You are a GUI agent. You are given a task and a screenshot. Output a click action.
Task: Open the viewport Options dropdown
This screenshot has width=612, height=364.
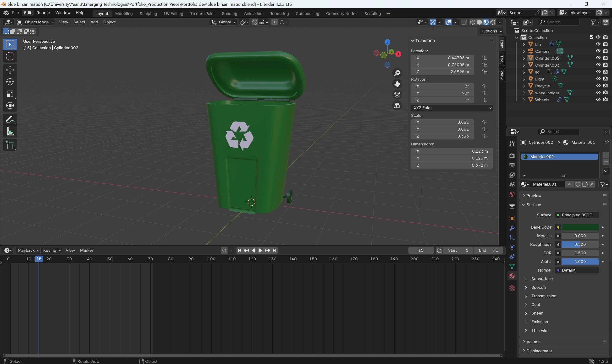point(492,31)
